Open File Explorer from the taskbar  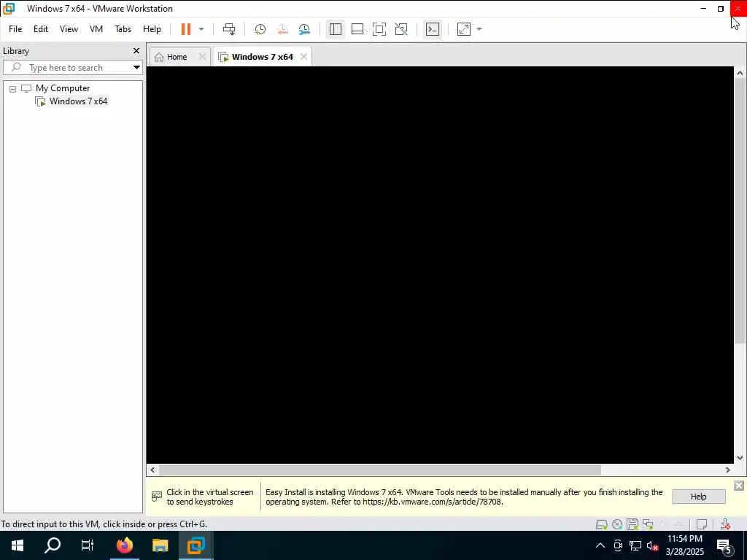(160, 545)
